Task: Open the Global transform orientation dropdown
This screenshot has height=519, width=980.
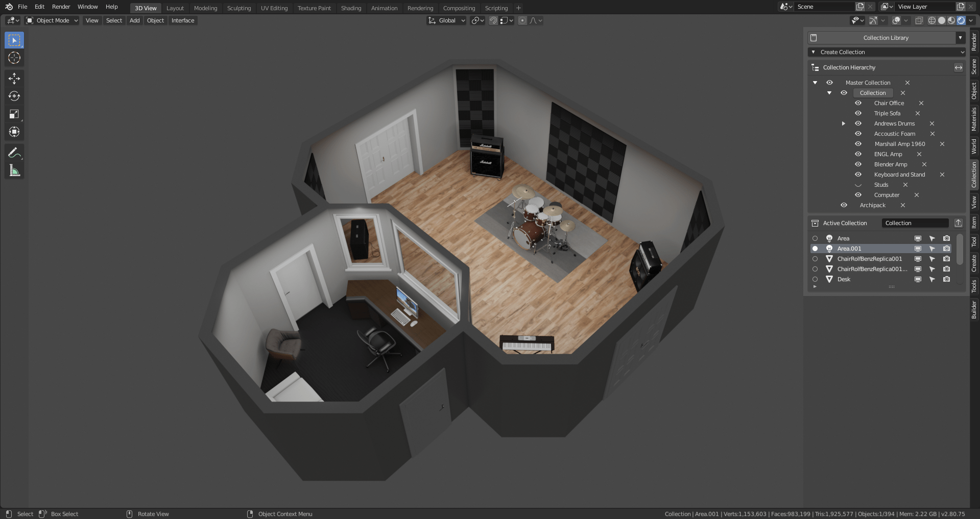Action: point(446,20)
